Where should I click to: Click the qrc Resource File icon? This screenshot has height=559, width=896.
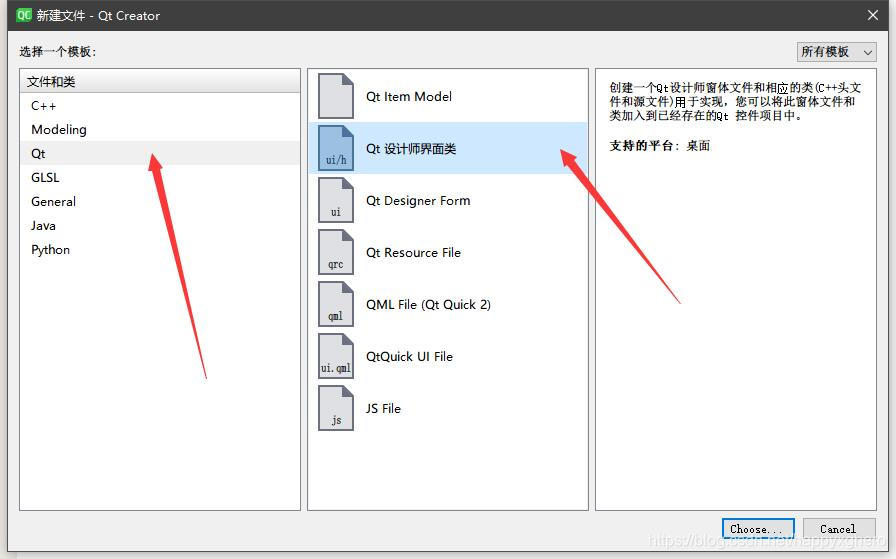click(335, 252)
